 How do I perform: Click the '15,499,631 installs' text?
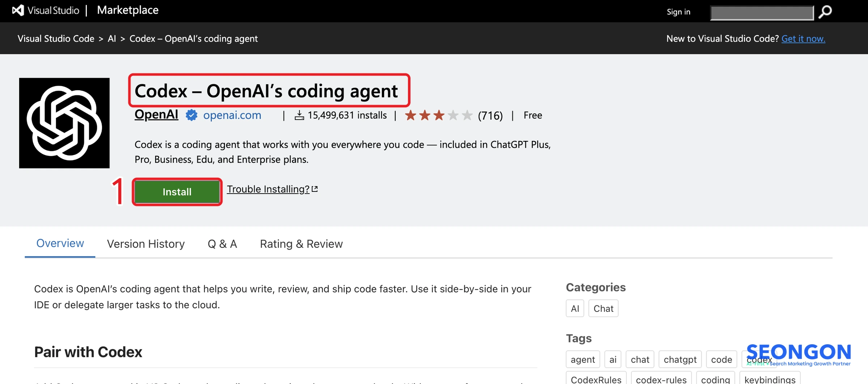pos(347,115)
